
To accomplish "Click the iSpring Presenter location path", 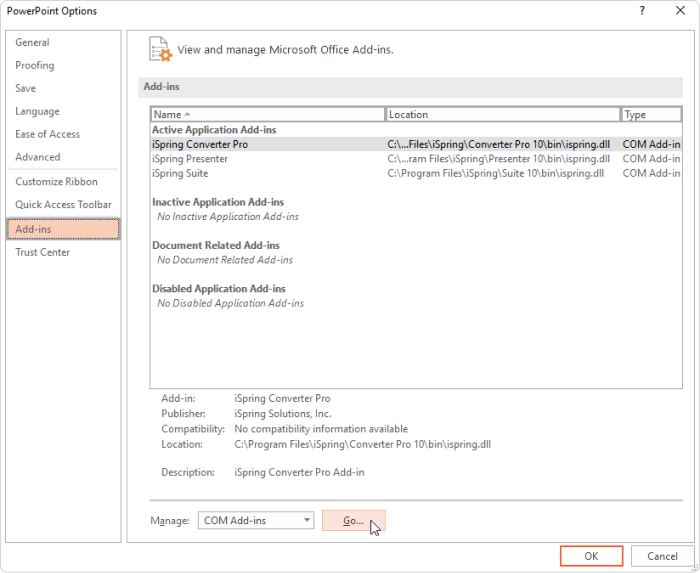I will 499,159.
